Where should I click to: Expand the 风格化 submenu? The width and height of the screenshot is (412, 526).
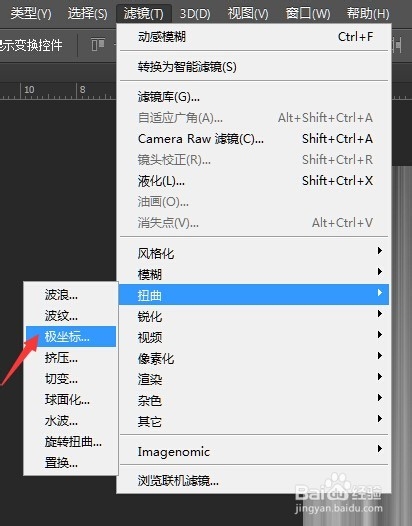(254, 253)
